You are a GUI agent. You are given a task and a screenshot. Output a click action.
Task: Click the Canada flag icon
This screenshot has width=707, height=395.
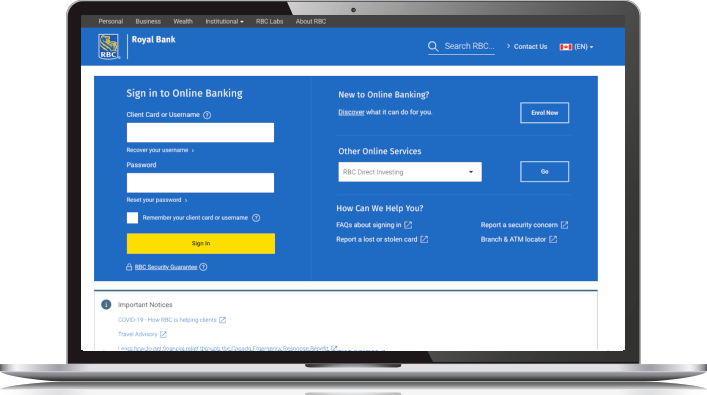(565, 47)
